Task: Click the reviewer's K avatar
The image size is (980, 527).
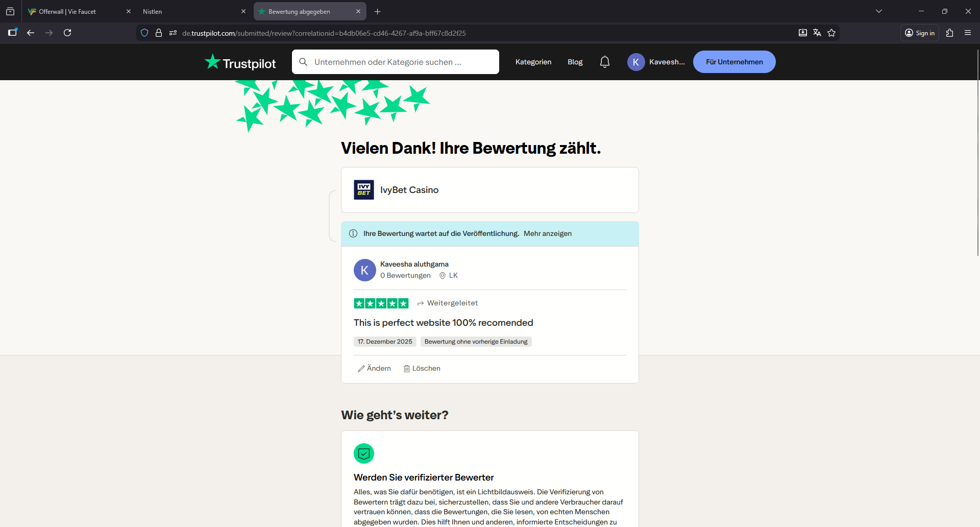Action: tap(365, 270)
